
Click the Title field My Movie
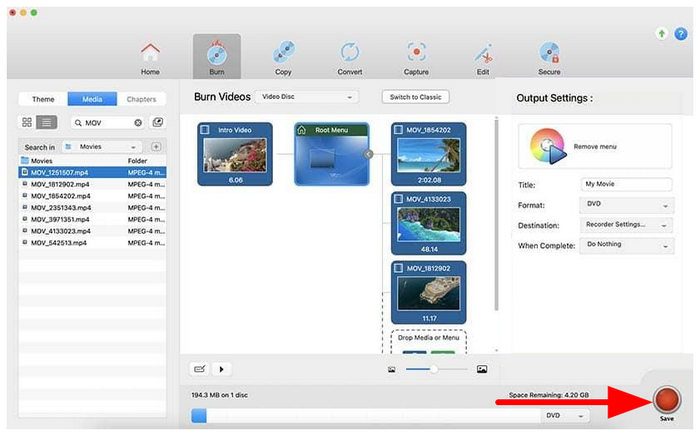[x=626, y=184]
